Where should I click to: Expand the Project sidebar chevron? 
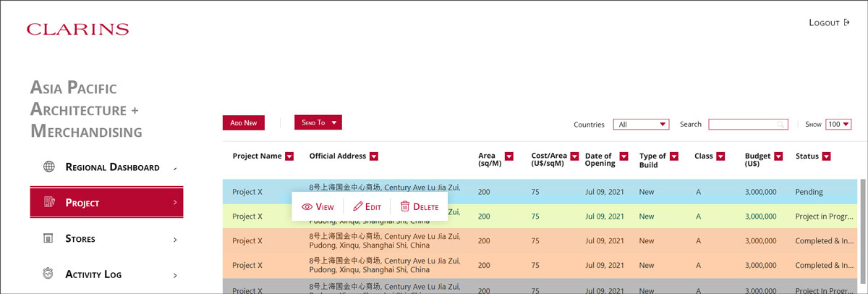[x=175, y=203]
